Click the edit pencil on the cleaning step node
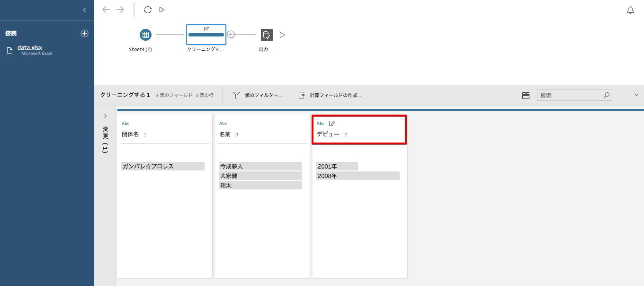644x286 pixels. click(206, 29)
